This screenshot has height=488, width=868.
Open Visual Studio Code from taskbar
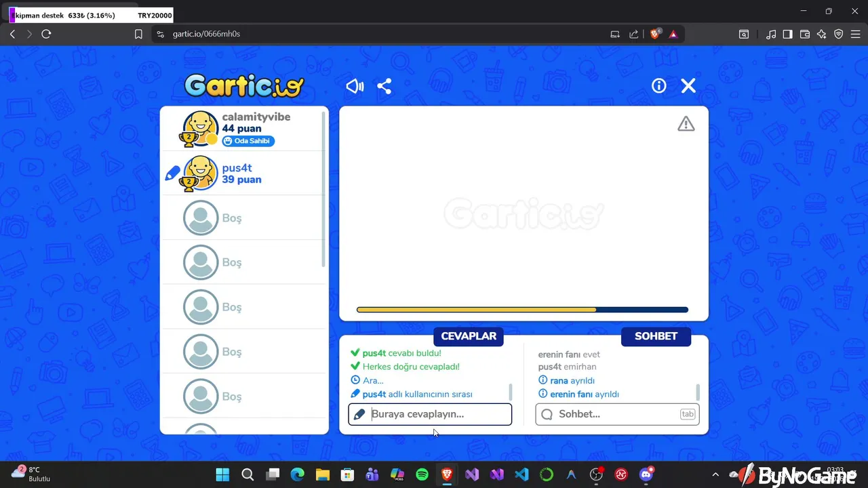[521, 474]
